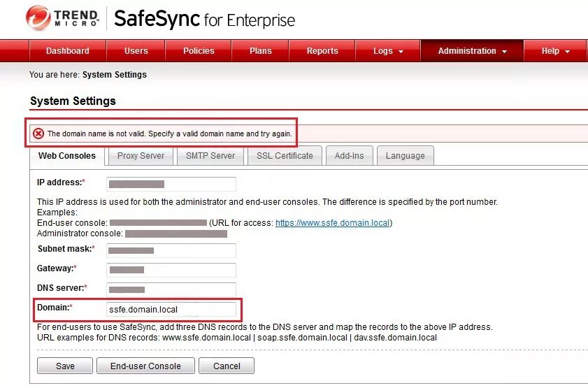Screen dimensions: 588x388
Task: Click the URL examples for DNS records text
Action: (236, 338)
